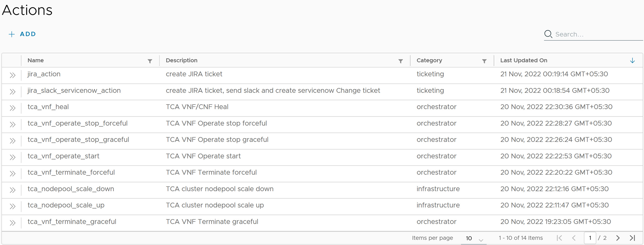The height and width of the screenshot is (245, 644).
Task: Open the Description column filter
Action: 400,61
